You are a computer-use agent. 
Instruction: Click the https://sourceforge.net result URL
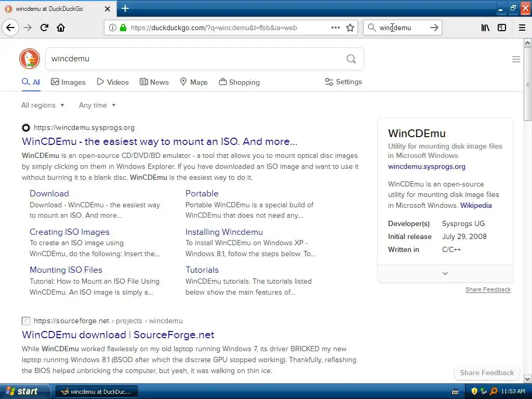click(x=71, y=321)
